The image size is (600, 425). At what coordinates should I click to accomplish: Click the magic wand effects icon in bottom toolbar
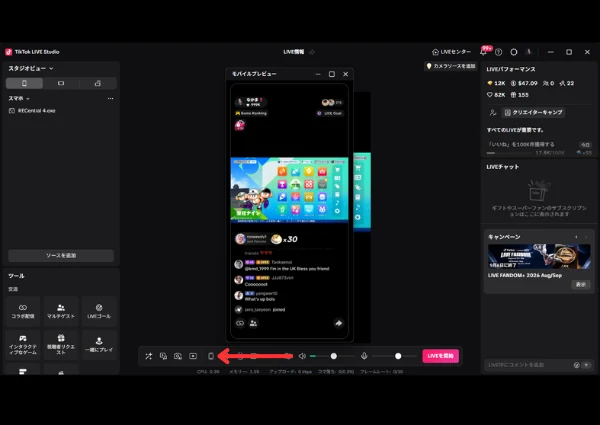tap(148, 356)
